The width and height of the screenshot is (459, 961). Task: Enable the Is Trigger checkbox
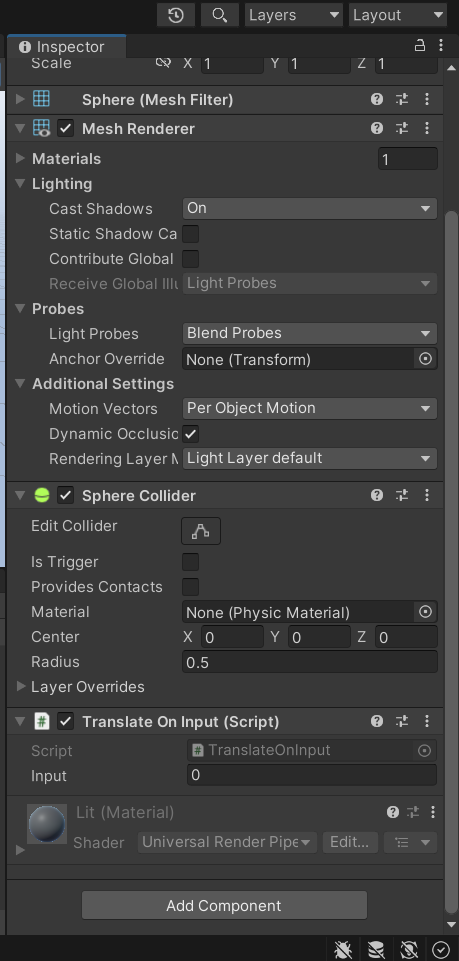click(x=191, y=562)
